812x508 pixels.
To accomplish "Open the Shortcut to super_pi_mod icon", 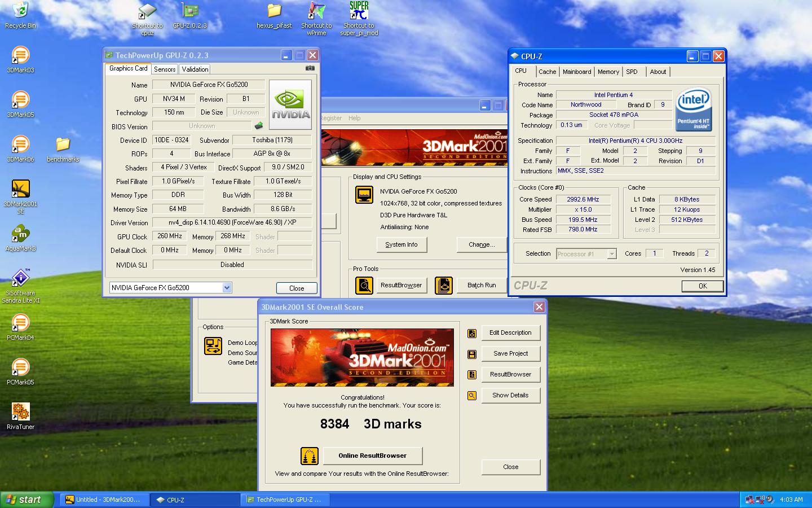I will (359, 19).
